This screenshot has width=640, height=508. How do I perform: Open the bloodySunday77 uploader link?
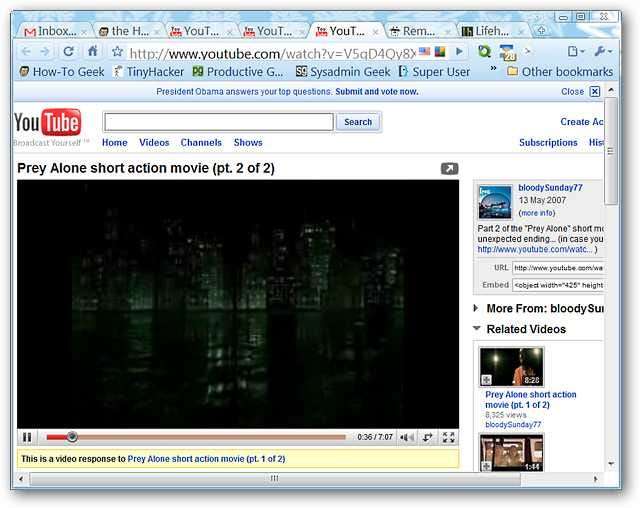(550, 188)
